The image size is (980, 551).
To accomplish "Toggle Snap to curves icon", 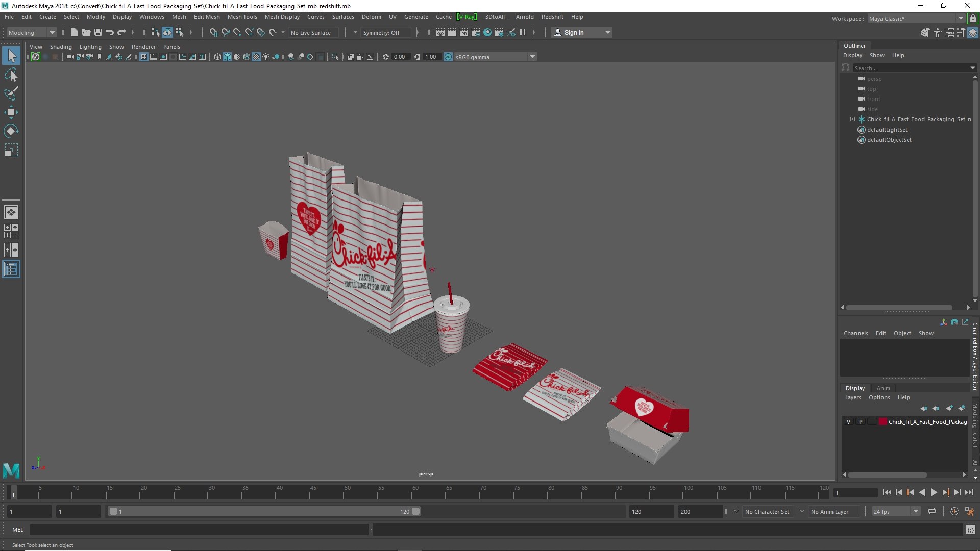I will [226, 32].
